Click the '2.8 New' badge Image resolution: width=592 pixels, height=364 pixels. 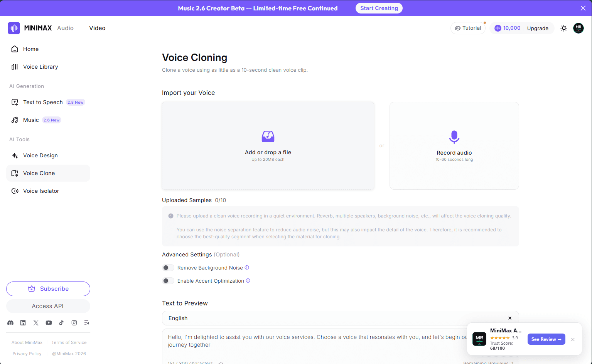click(x=75, y=102)
